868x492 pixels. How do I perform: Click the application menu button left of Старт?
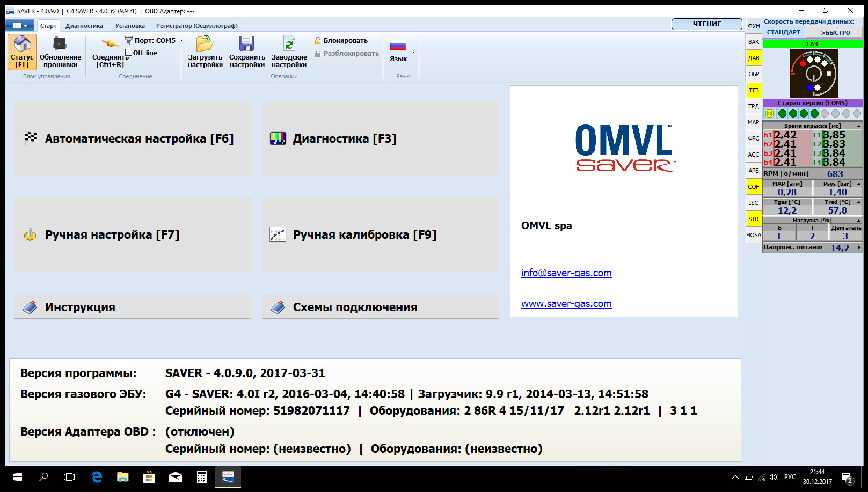tap(20, 26)
